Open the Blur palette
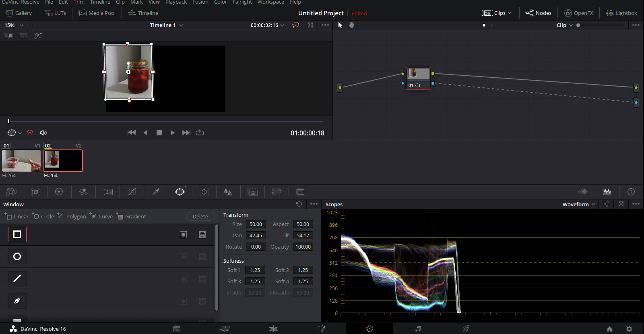Screen dimensions: 644x334 tap(228, 192)
